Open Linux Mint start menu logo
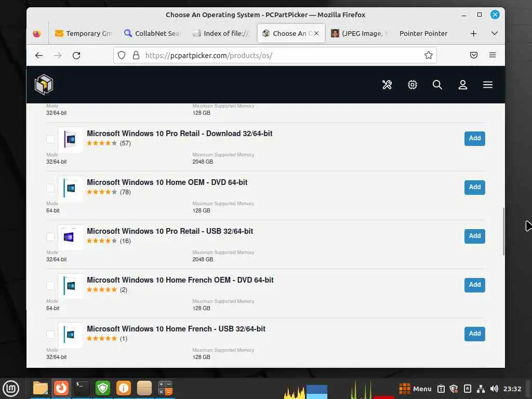532x399 pixels. coord(11,389)
